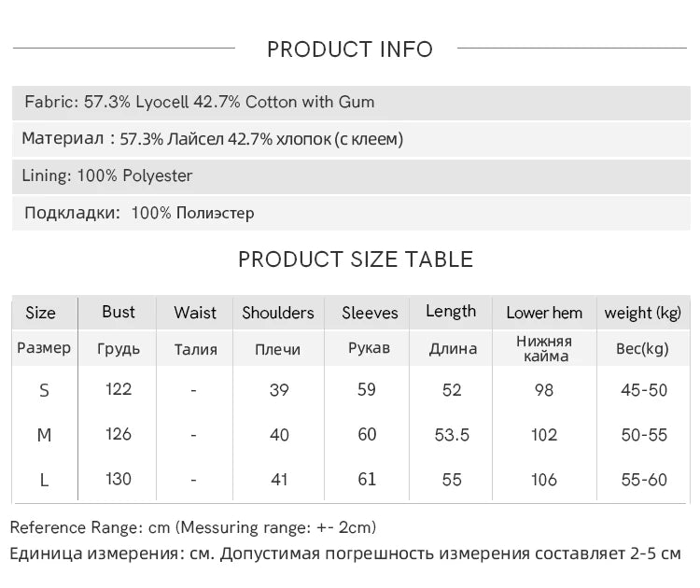Click the weight (kg) column header

tap(643, 313)
